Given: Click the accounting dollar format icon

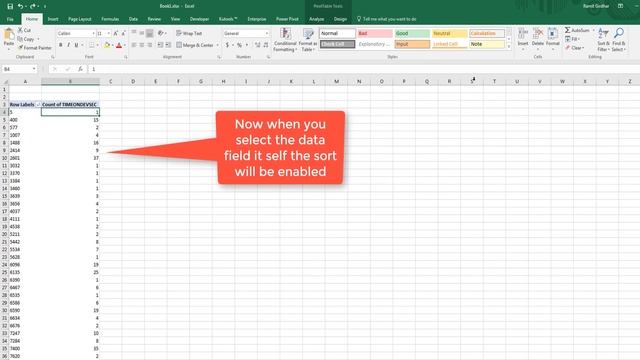Looking at the screenshot, I should (x=227, y=45).
